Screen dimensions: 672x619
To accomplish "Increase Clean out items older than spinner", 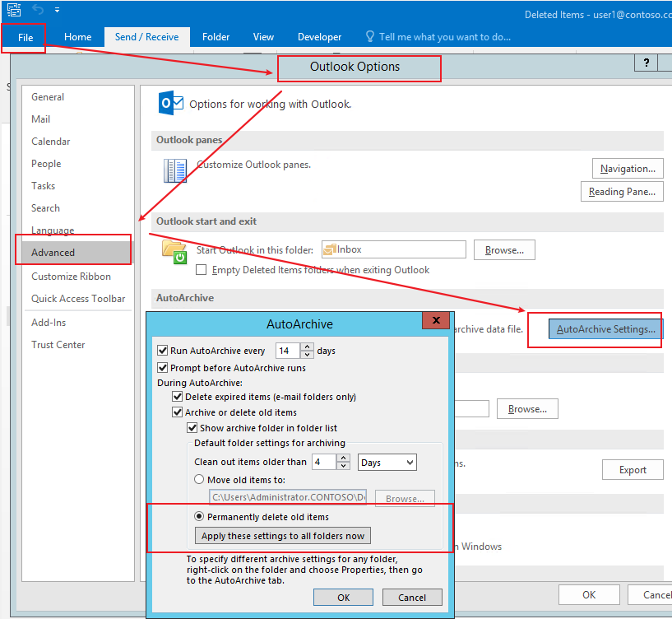I will [x=343, y=458].
